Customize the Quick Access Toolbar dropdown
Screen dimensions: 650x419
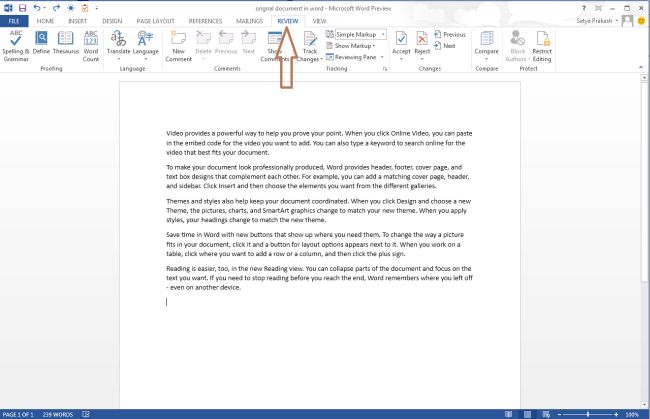(x=97, y=7)
